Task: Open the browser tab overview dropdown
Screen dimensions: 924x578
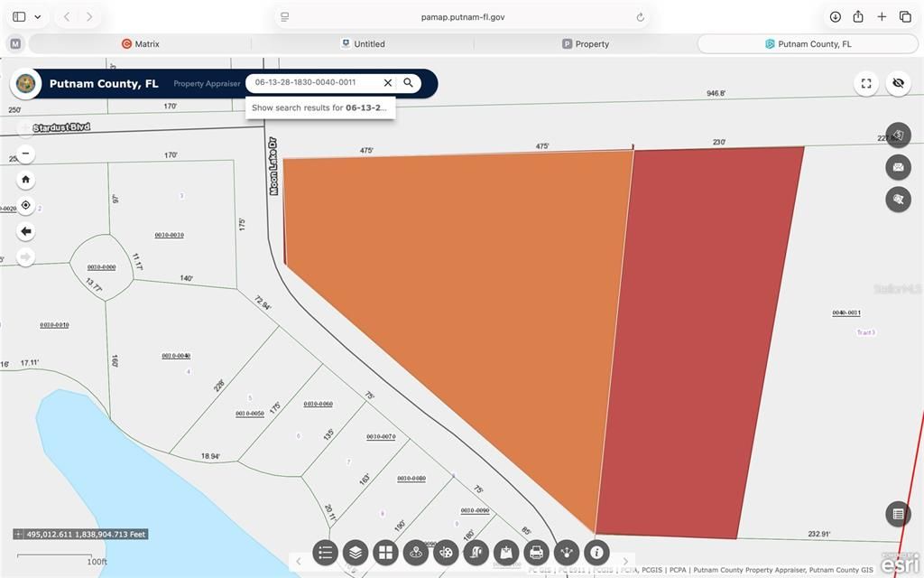Action: 37,15
